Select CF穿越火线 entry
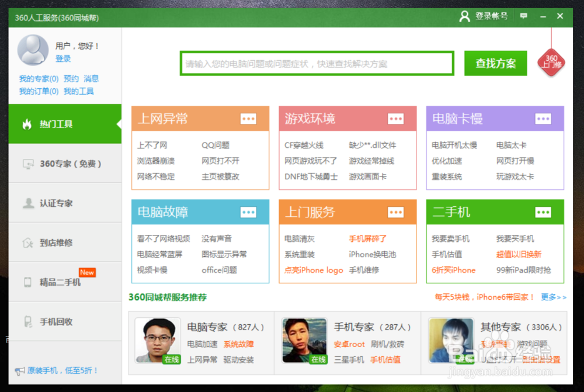The width and height of the screenshot is (584, 392). click(x=304, y=145)
